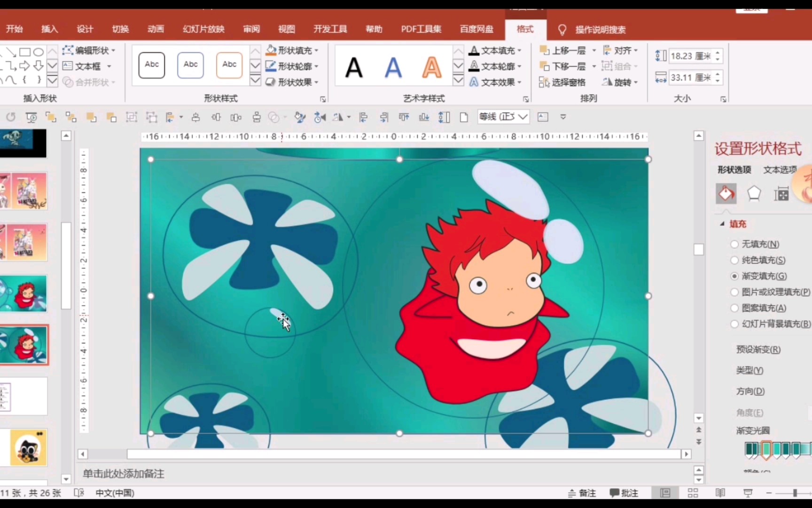812x508 pixels.
Task: Collapse the 填充 fill section
Action: coord(722,224)
